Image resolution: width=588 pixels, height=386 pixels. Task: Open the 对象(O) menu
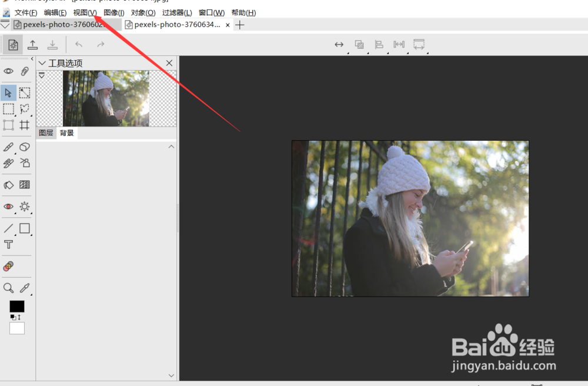click(143, 13)
